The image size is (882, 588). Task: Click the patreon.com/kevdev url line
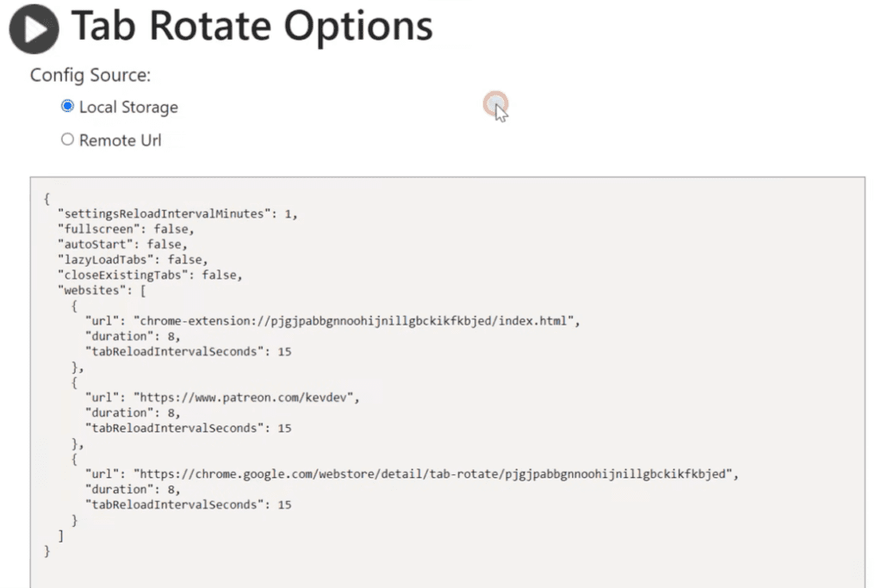(222, 398)
